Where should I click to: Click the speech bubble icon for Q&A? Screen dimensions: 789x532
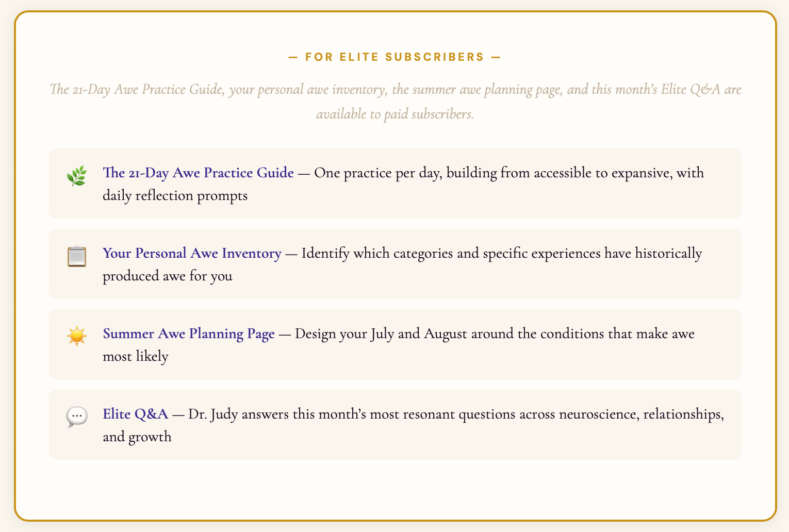[x=76, y=418]
